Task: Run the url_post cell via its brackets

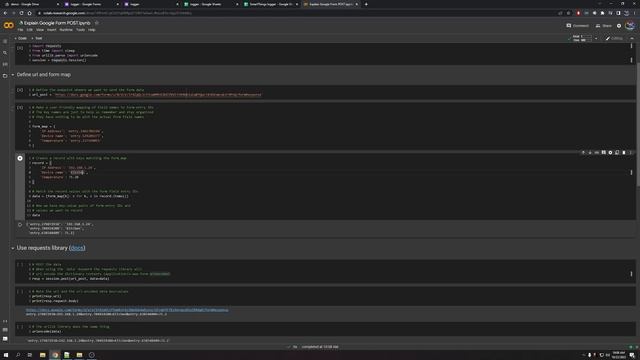Action: click(20, 90)
